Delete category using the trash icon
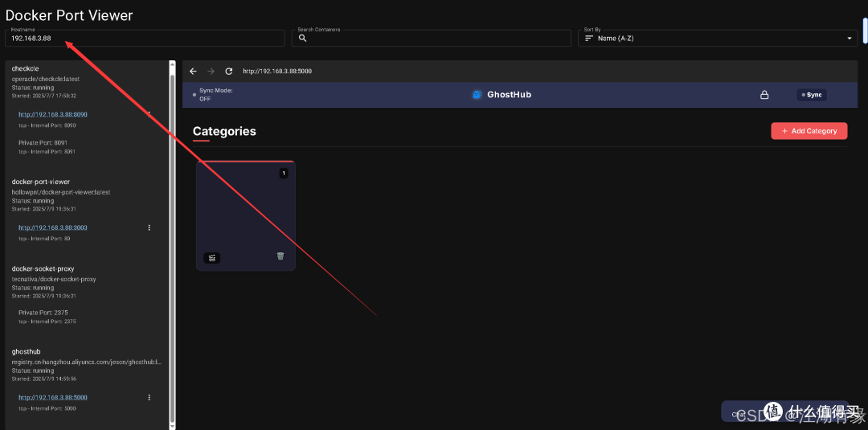Image resolution: width=868 pixels, height=430 pixels. coord(280,256)
